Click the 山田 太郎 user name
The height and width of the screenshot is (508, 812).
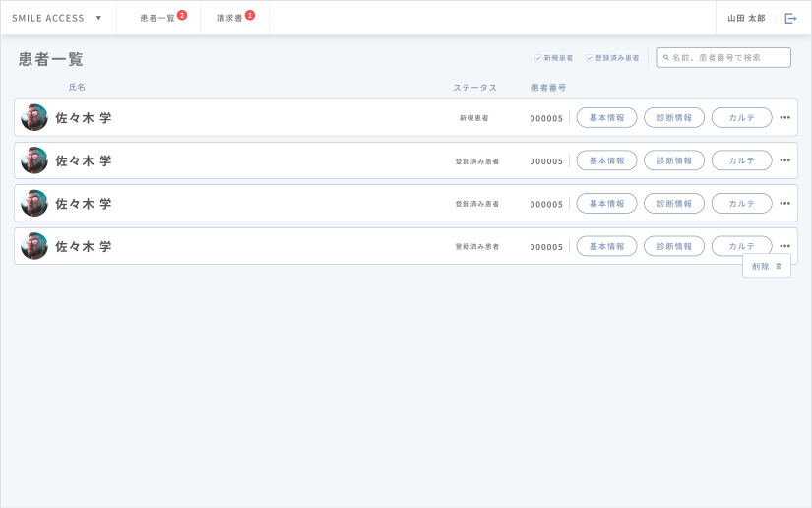[x=746, y=18]
